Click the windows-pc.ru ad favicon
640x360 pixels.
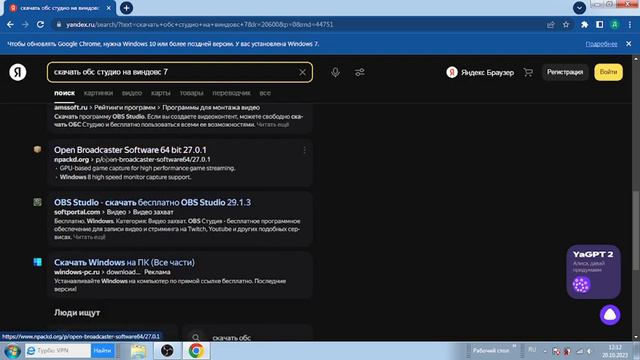point(37,262)
